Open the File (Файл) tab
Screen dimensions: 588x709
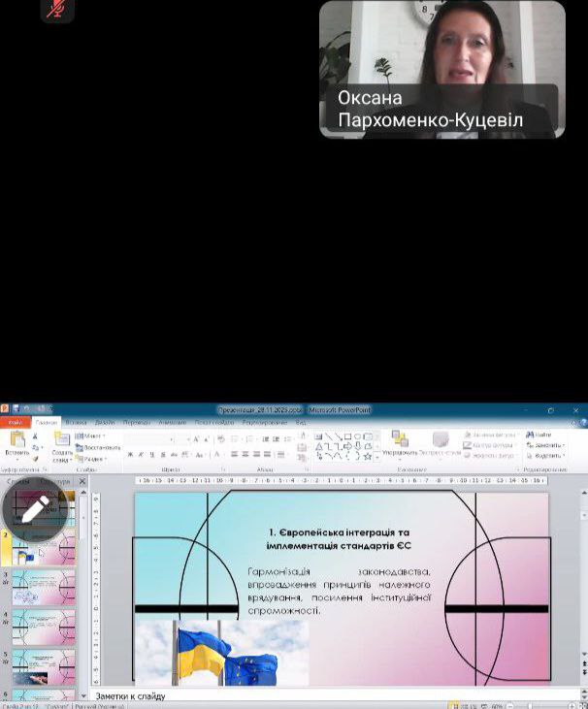[15, 423]
